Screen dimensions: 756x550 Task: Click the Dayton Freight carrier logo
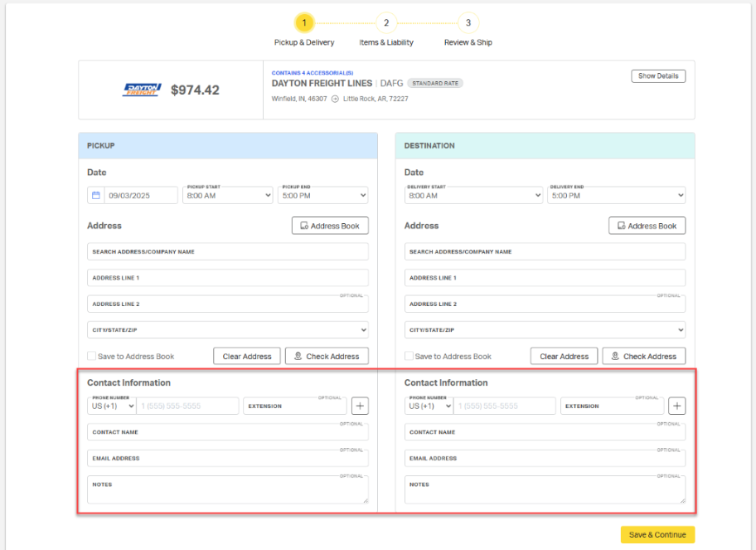[141, 90]
